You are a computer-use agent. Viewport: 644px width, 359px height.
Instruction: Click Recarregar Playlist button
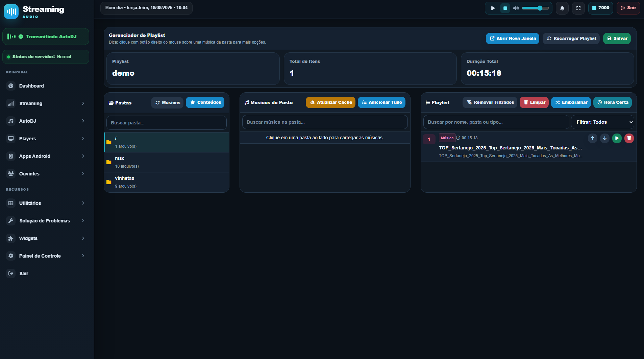pyautogui.click(x=571, y=39)
